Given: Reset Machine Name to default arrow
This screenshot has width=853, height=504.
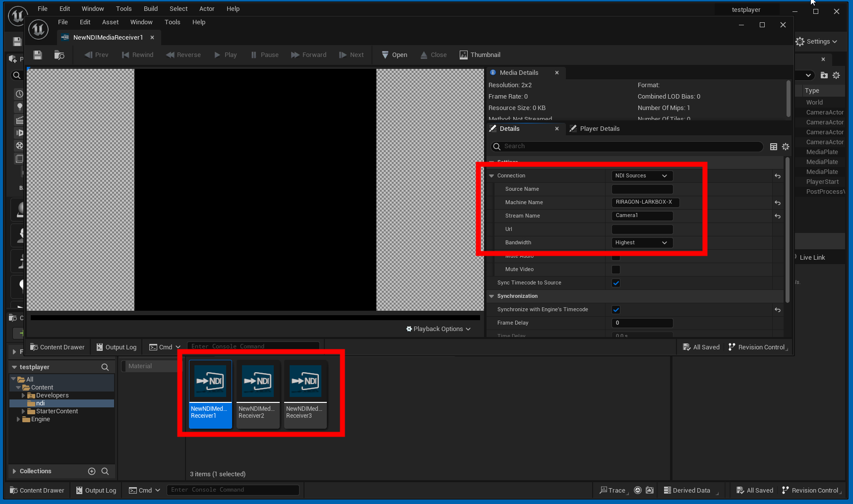Looking at the screenshot, I should click(778, 203).
